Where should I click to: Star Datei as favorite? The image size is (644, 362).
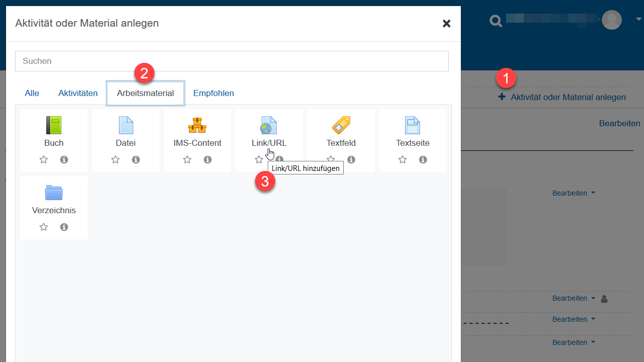click(x=116, y=159)
